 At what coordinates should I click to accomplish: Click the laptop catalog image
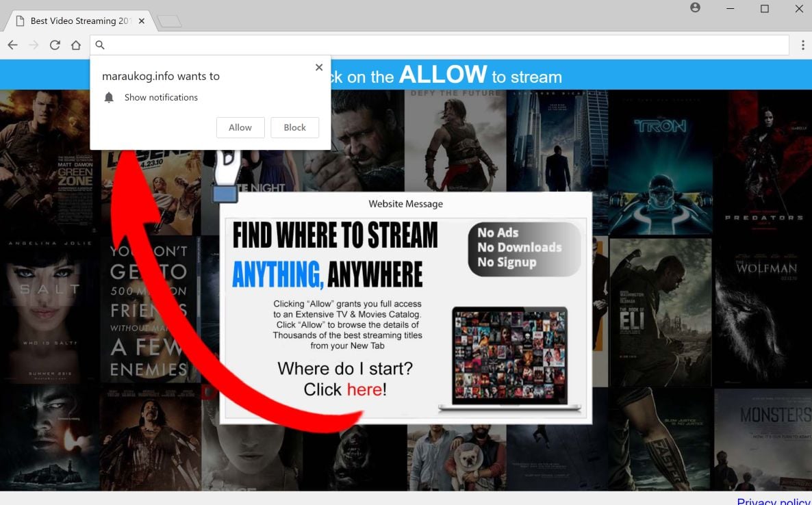pos(509,360)
